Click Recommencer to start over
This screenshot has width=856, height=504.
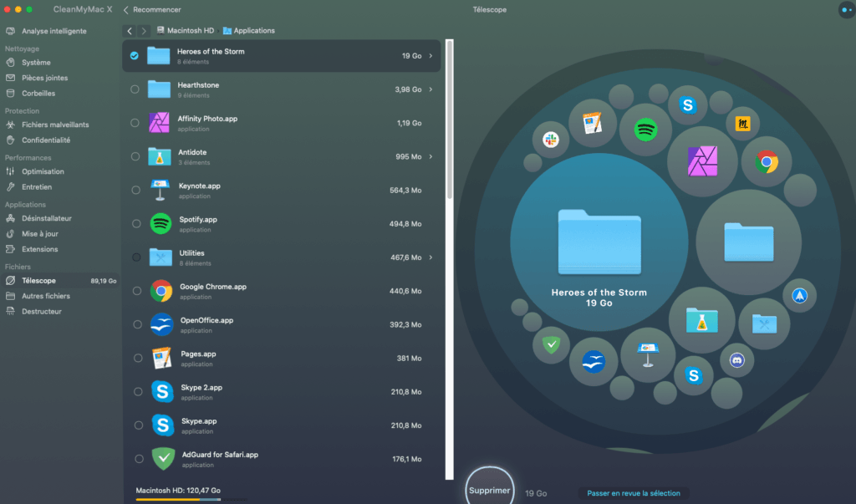152,10
